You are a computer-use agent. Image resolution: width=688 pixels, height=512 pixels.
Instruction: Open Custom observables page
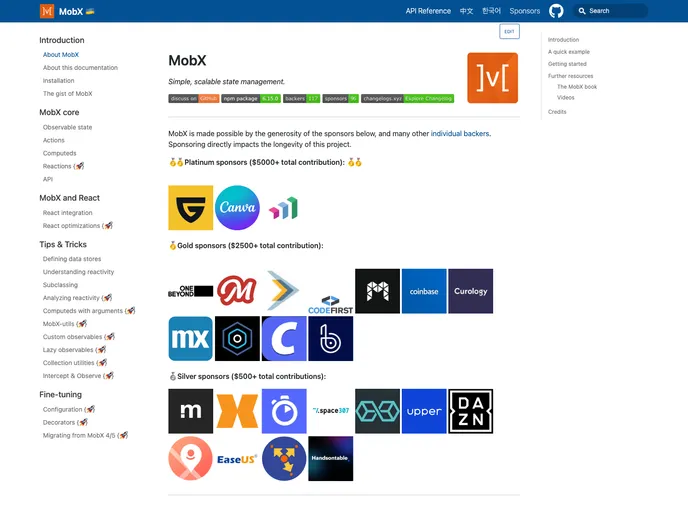pyautogui.click(x=79, y=337)
